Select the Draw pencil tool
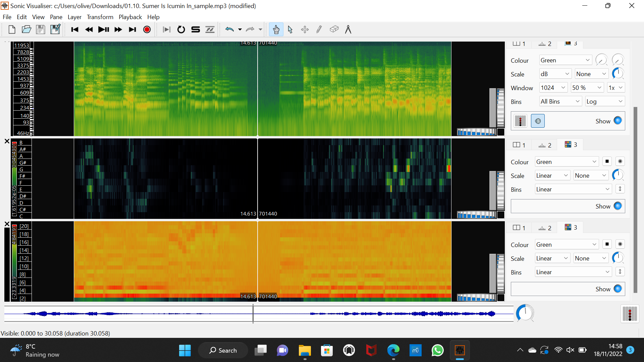Viewport: 644px width, 362px height. pos(319,29)
